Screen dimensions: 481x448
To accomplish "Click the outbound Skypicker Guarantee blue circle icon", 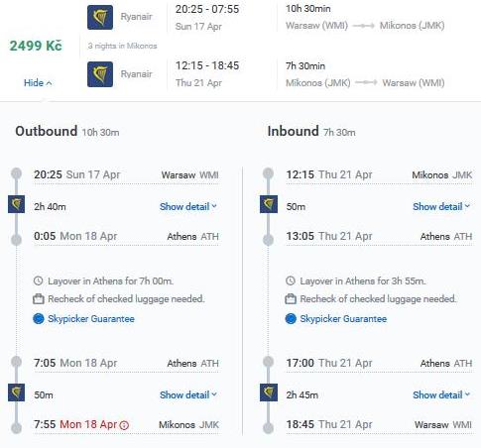I will click(39, 319).
